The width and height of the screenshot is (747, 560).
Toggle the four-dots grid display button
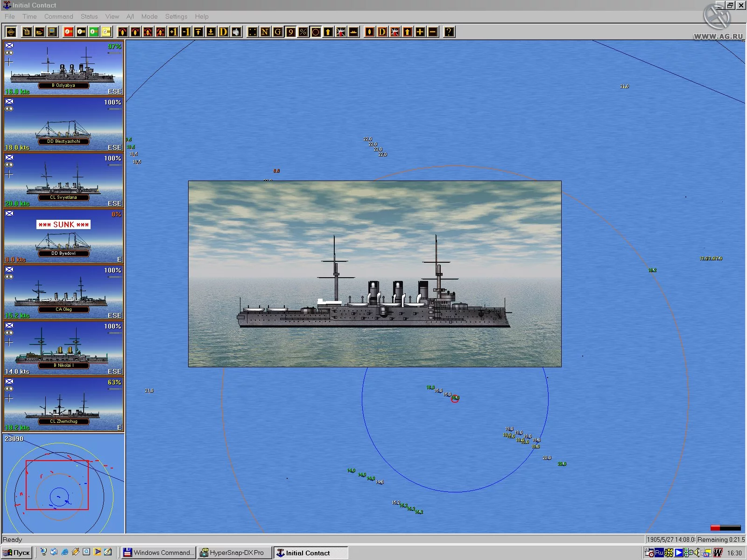tap(253, 32)
